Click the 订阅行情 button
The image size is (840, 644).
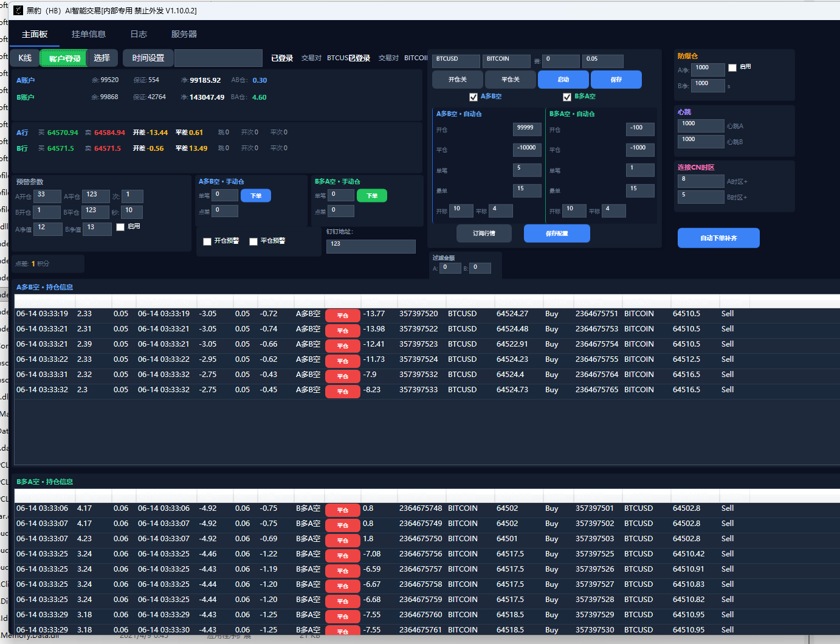click(x=484, y=234)
